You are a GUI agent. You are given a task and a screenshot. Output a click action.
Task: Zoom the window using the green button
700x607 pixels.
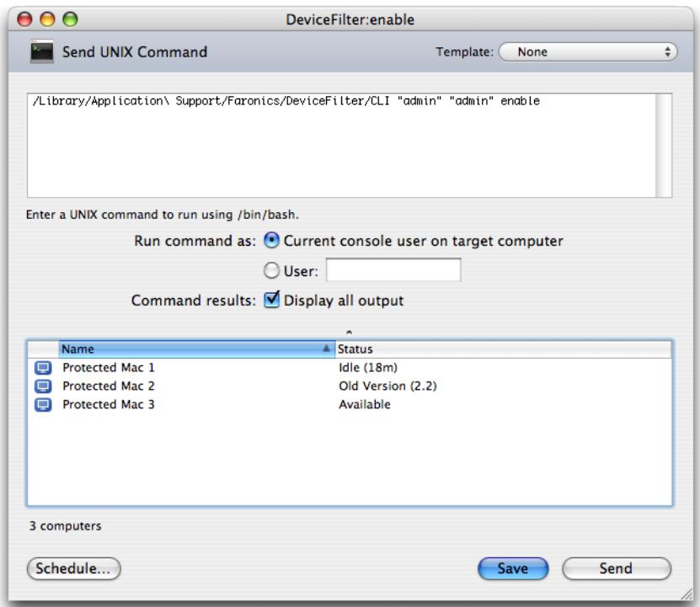[70, 19]
